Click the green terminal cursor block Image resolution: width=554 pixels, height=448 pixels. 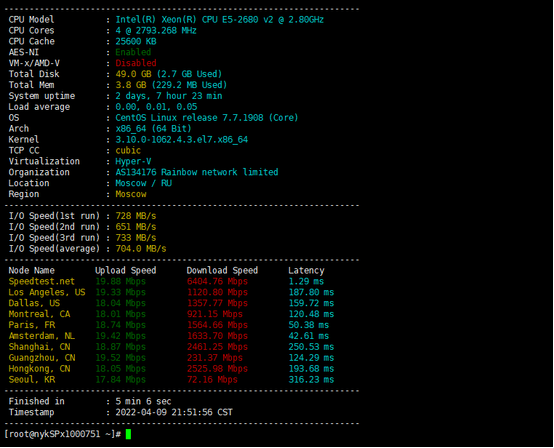[x=128, y=434]
